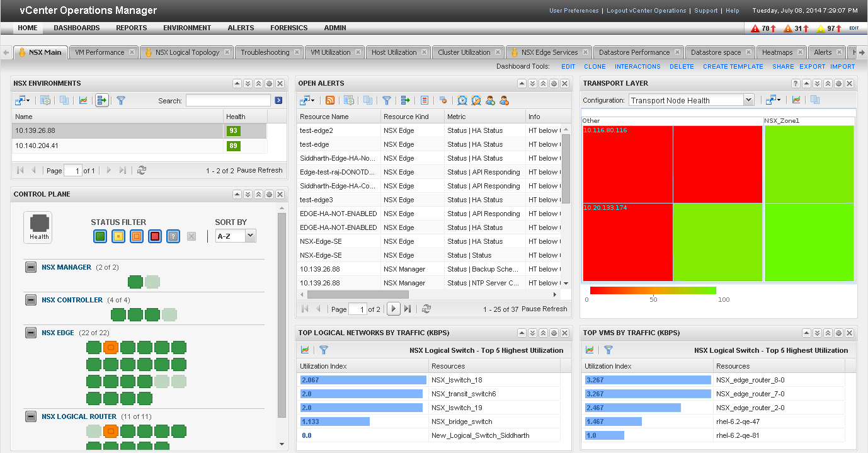Toggle the green status filter in Control Plane
The image size is (868, 453).
[99, 236]
